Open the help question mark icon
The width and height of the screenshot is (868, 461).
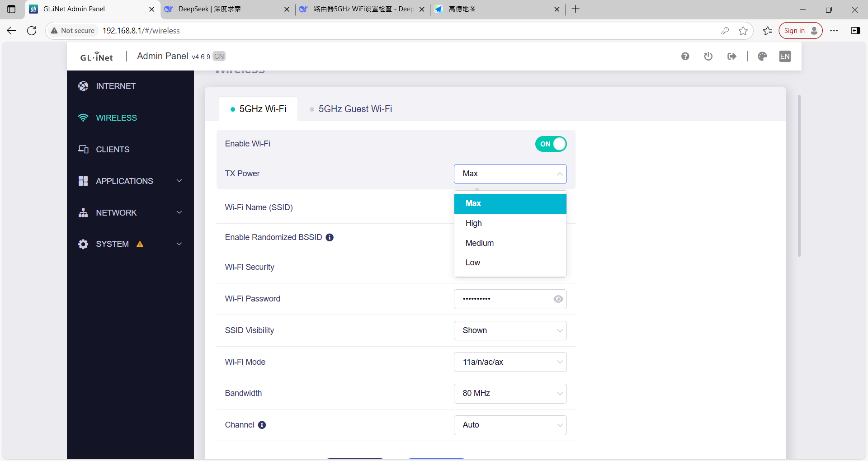click(x=685, y=56)
